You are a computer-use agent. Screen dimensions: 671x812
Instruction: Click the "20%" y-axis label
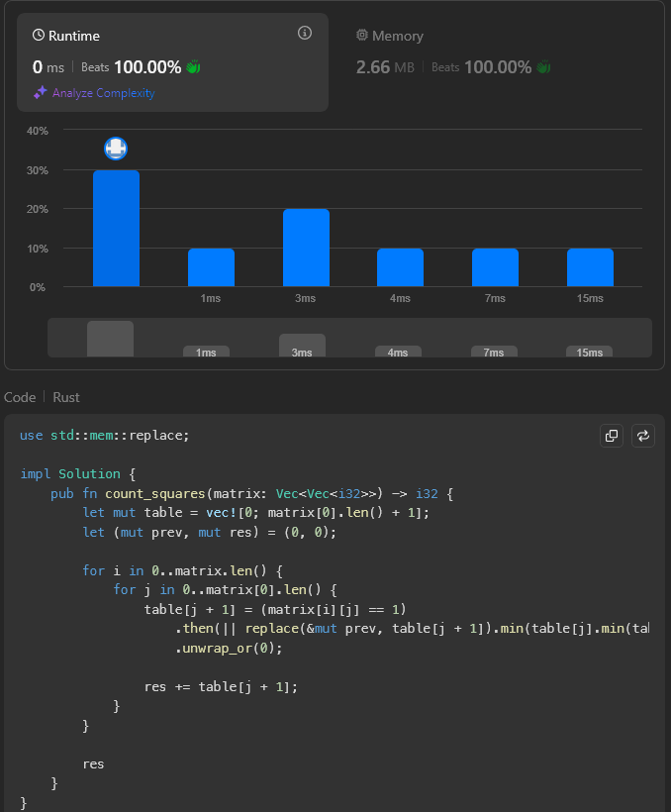point(38,209)
